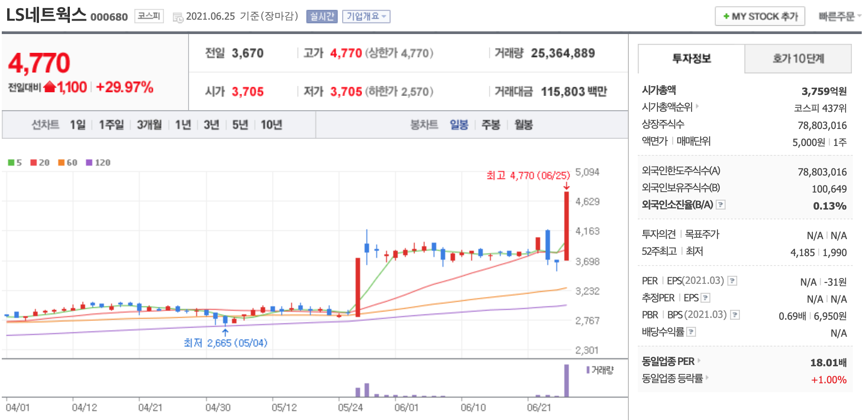This screenshot has height=420, width=868.
Task: Select the 3년 line chart period
Action: click(211, 124)
